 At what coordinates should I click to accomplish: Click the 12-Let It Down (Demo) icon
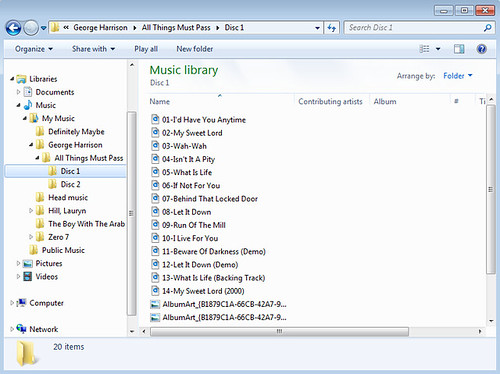click(155, 264)
